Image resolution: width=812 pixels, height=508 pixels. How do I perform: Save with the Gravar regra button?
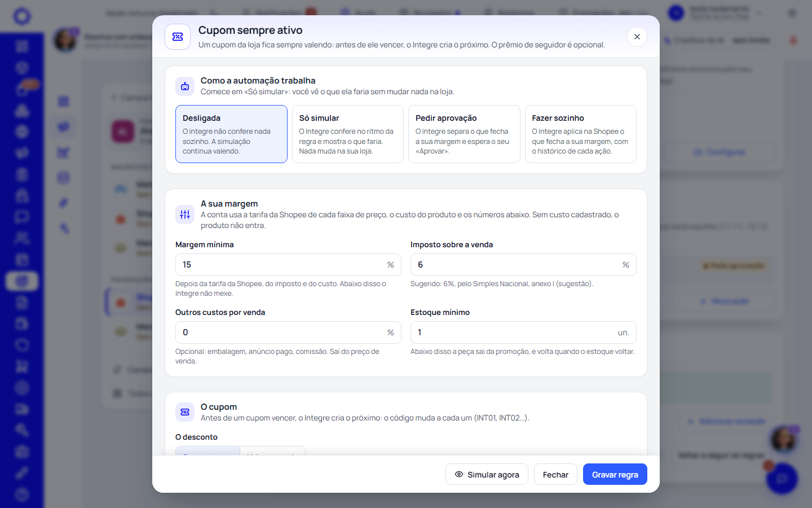point(615,474)
